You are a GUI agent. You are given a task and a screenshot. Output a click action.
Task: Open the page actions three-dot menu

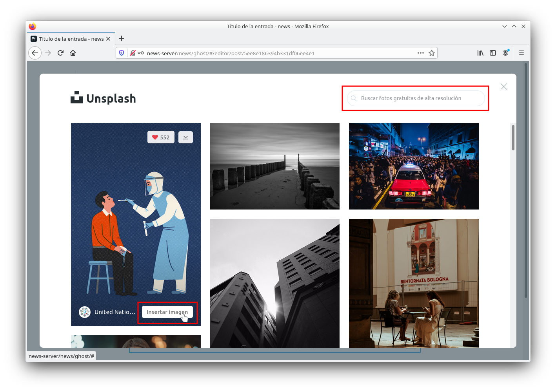421,53
